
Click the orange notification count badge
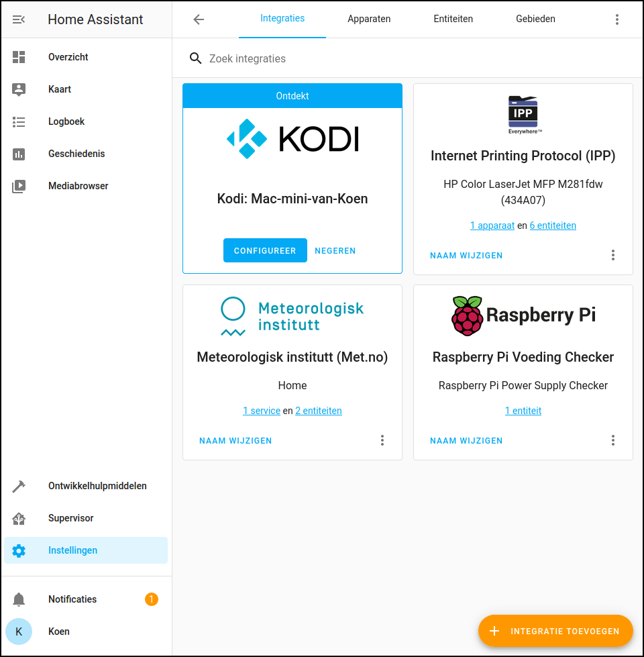click(x=152, y=599)
